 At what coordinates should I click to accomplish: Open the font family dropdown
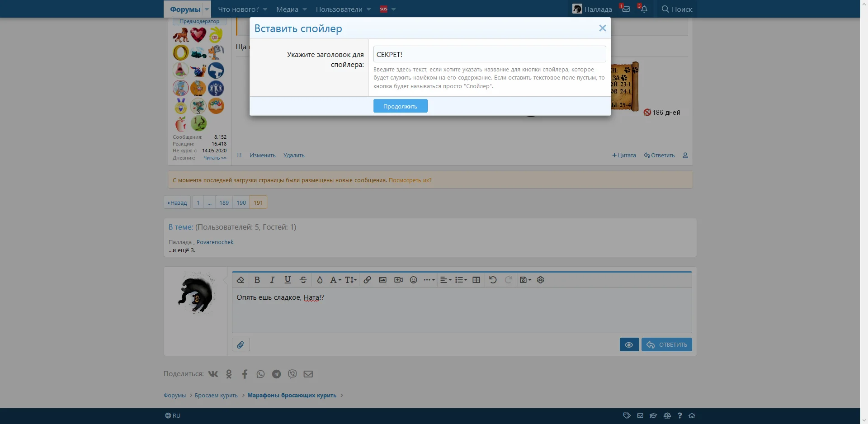(x=335, y=280)
